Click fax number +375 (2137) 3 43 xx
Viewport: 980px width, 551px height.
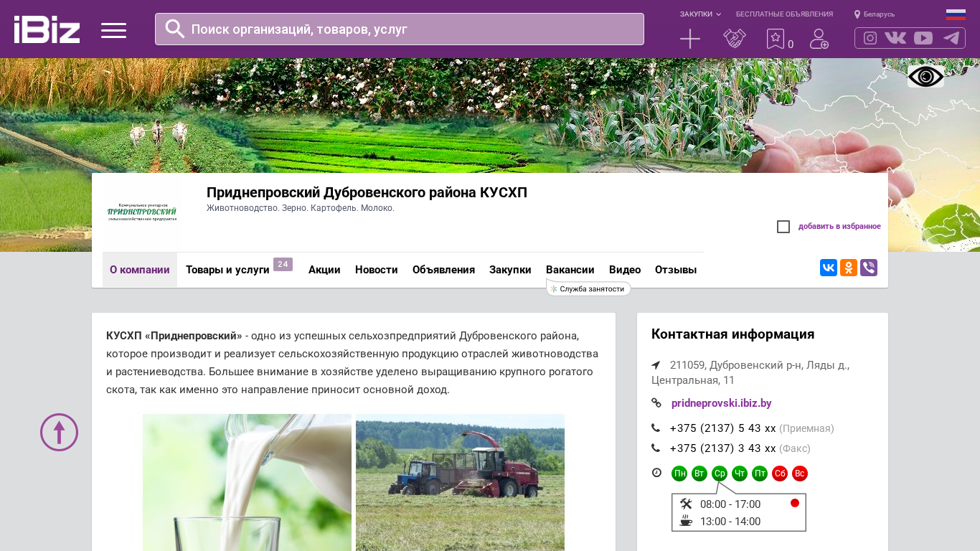[723, 448]
